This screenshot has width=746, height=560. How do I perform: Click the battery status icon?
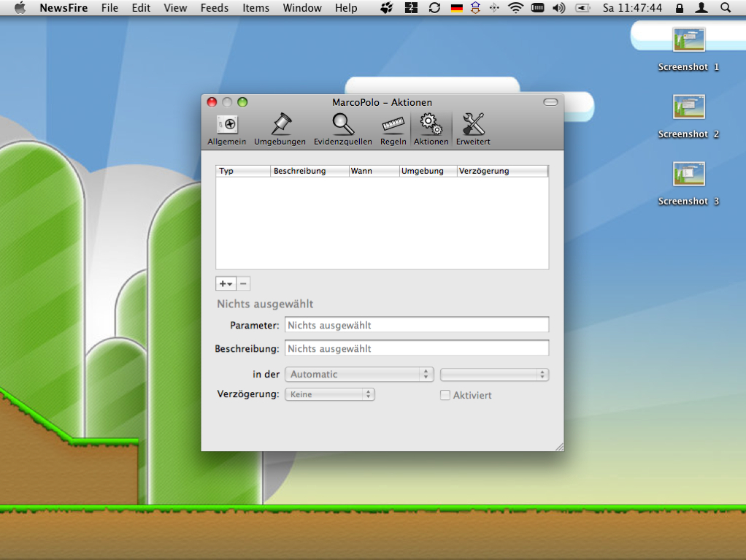click(x=582, y=7)
